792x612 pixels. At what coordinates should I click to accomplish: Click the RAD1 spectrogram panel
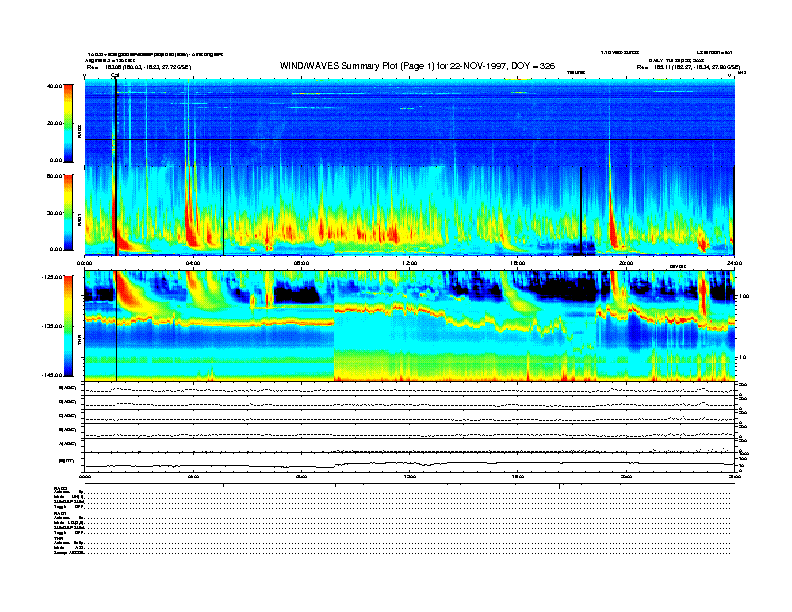(x=410, y=211)
